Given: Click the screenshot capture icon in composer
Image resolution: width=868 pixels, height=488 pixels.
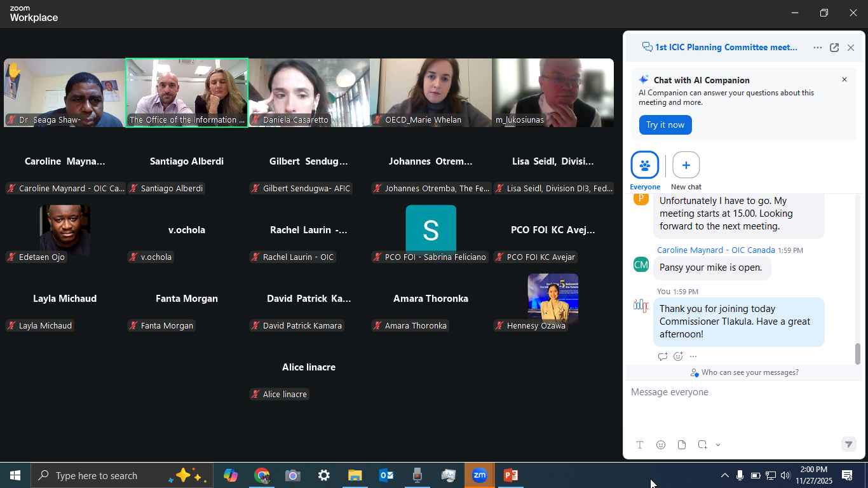Looking at the screenshot, I should point(702,445).
